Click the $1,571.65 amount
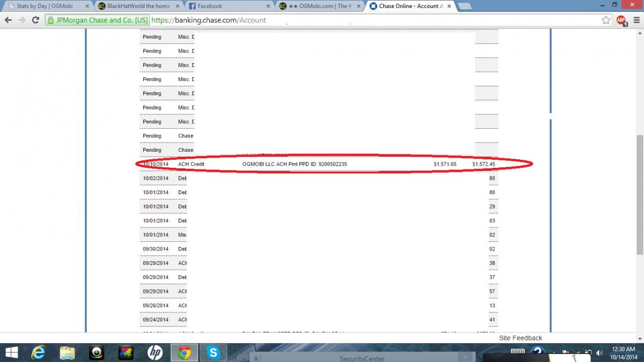 click(x=445, y=164)
